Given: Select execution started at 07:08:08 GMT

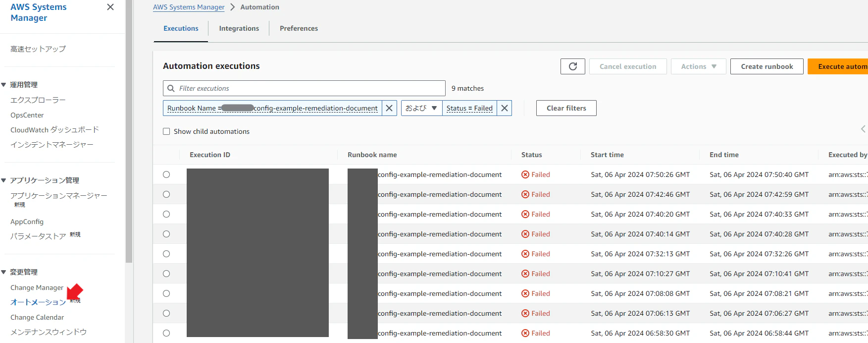Looking at the screenshot, I should click(x=166, y=293).
